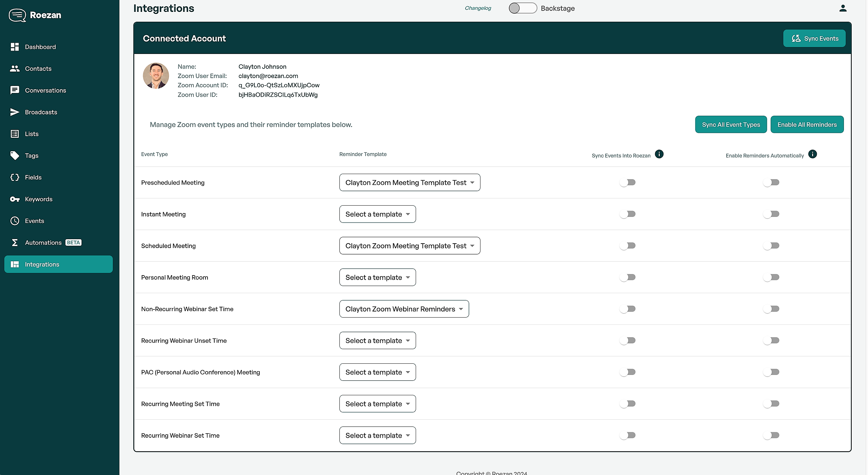Screen dimensions: 868x475
Task: Click Clayton Johnson's profile photo
Action: coord(156,76)
